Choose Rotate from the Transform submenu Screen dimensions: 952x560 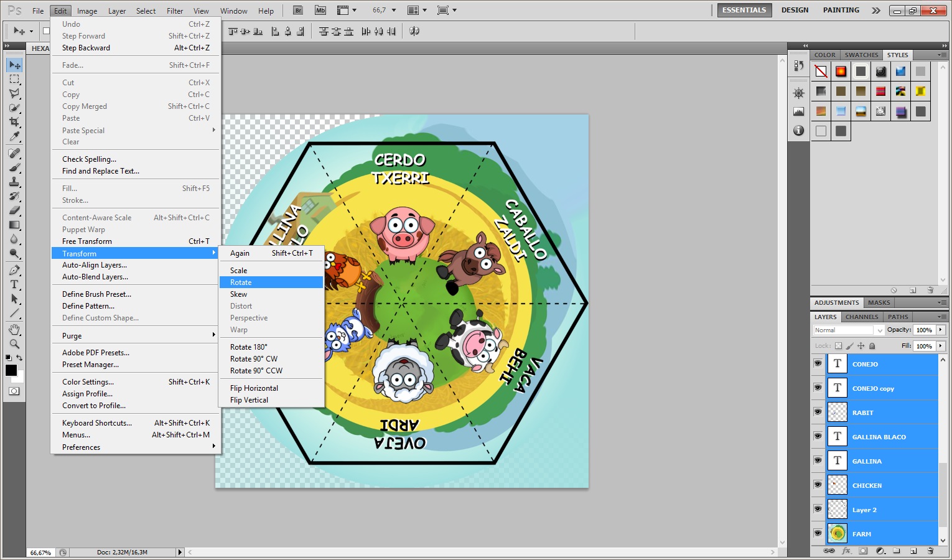[x=241, y=282]
